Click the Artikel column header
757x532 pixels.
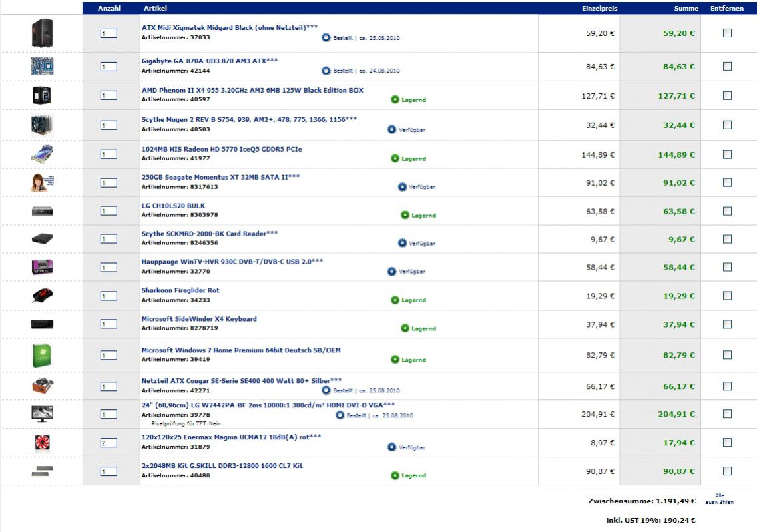point(155,8)
